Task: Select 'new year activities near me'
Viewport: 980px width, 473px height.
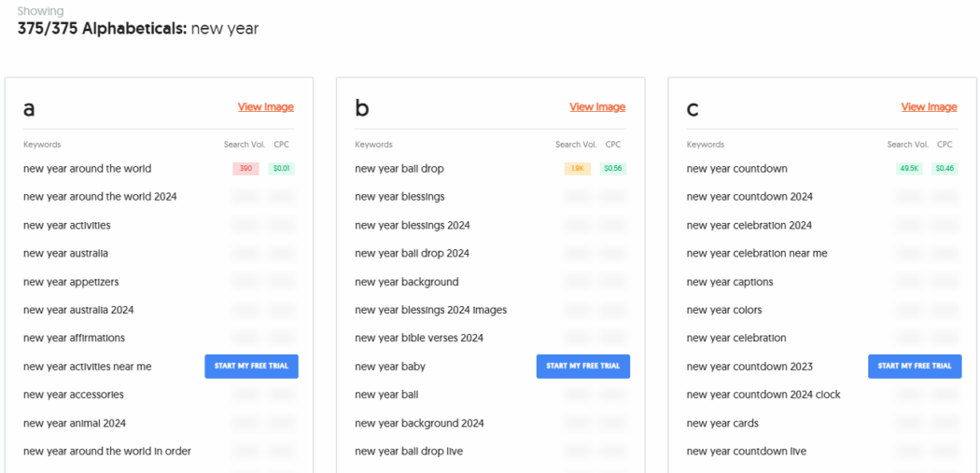Action: [x=88, y=367]
